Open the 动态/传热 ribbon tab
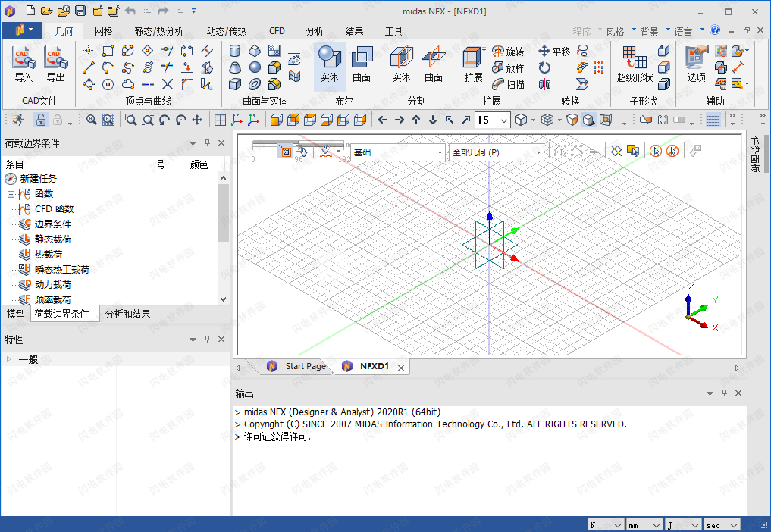The height and width of the screenshot is (532, 771). pos(227,32)
